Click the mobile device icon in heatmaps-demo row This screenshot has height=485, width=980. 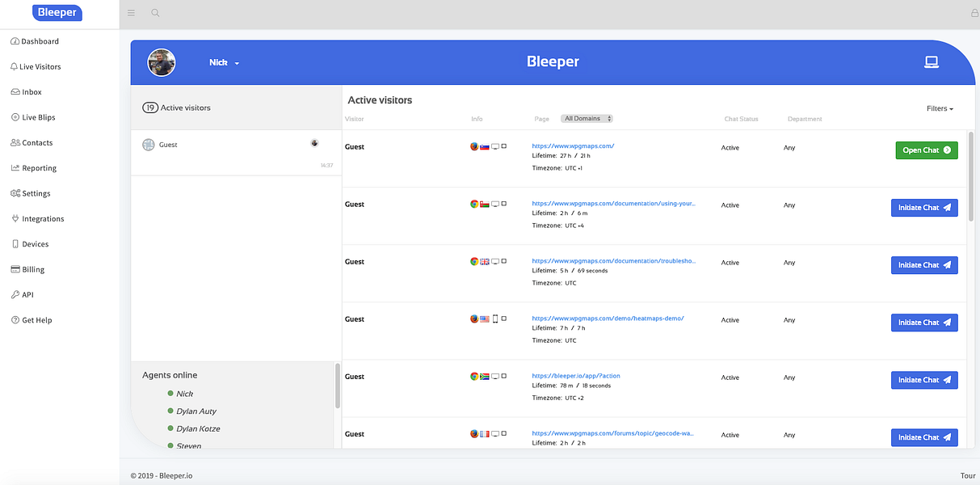pos(495,319)
